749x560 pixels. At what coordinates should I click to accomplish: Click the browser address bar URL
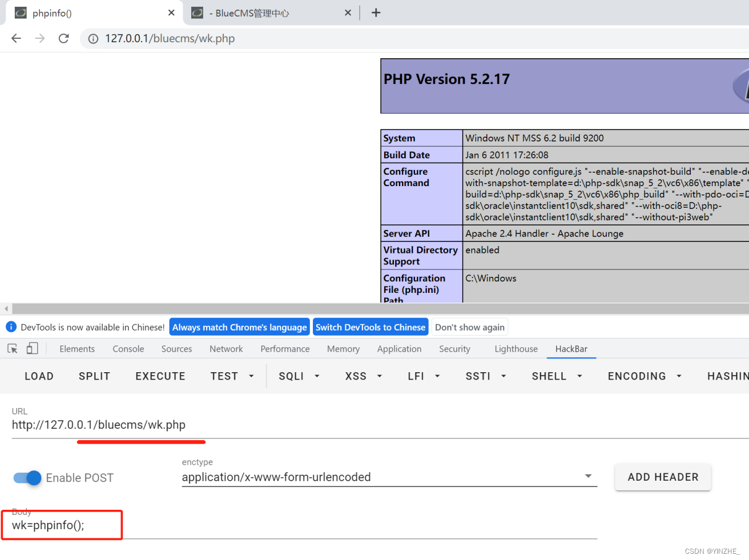tap(170, 38)
